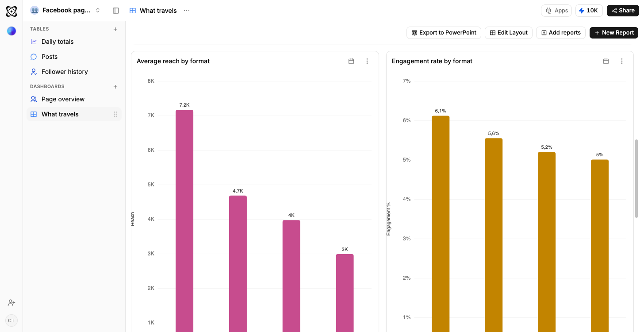
Task: Click the 5% orange bar
Action: (x=600, y=246)
